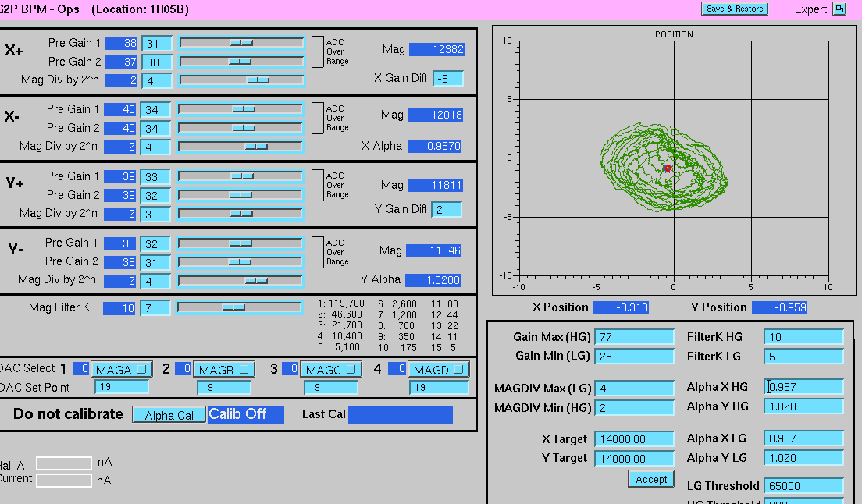Image resolution: width=862 pixels, height=504 pixels.
Task: Open the MAGA DAC select dropdown
Action: (x=121, y=370)
